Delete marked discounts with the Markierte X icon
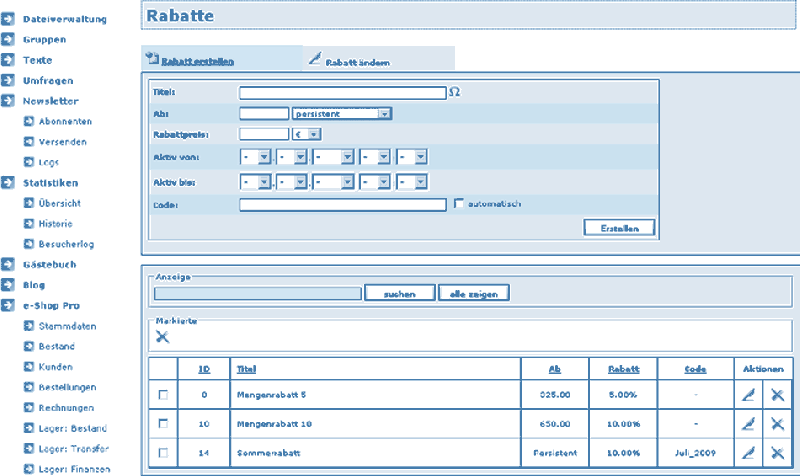 click(x=162, y=337)
